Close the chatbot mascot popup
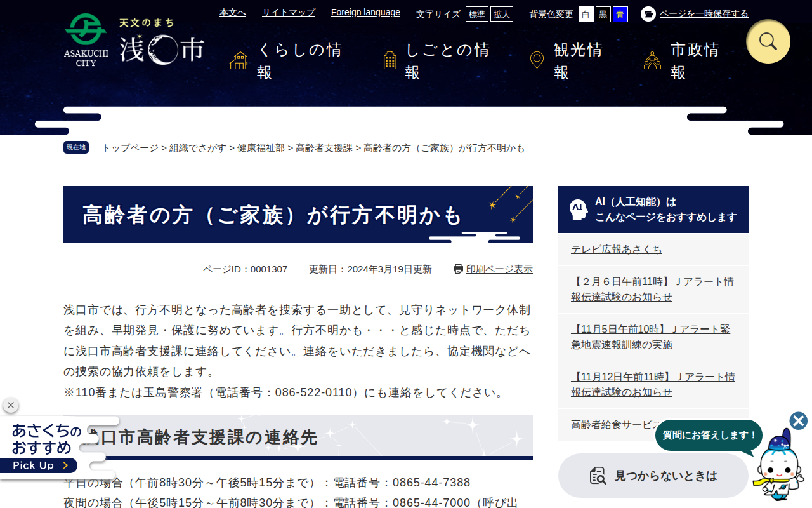Viewport: 812px width, 508px height. [799, 421]
